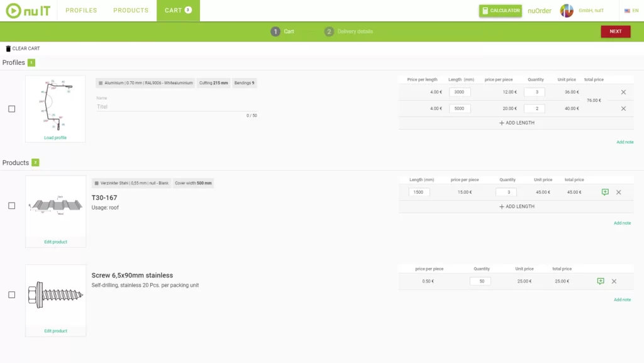Open the EN language selector
The image size is (644, 363).
(631, 11)
